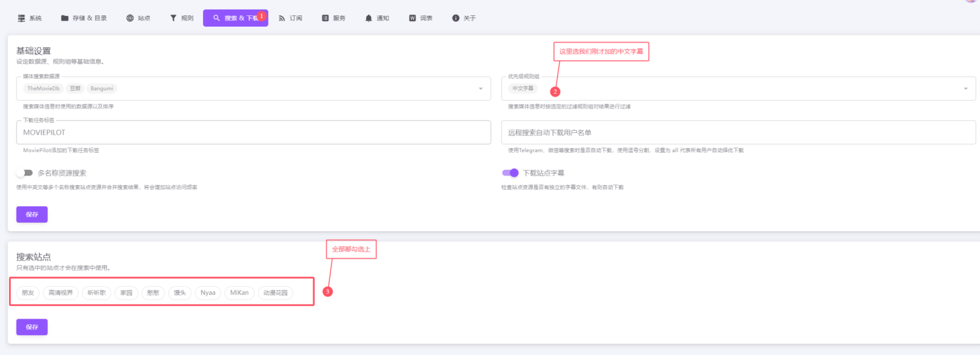Screen dimensions: 980x355
Task: Switch to the 搜索 & 下载 tab
Action: tap(235, 18)
